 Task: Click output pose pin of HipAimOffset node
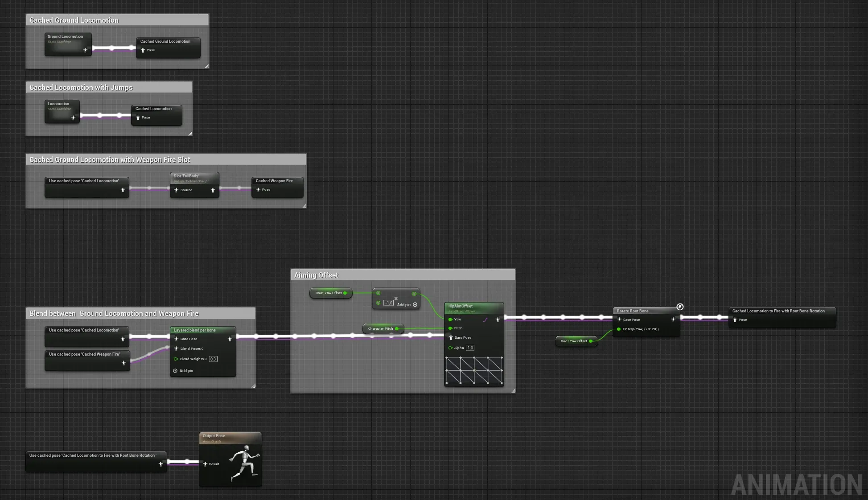point(498,320)
